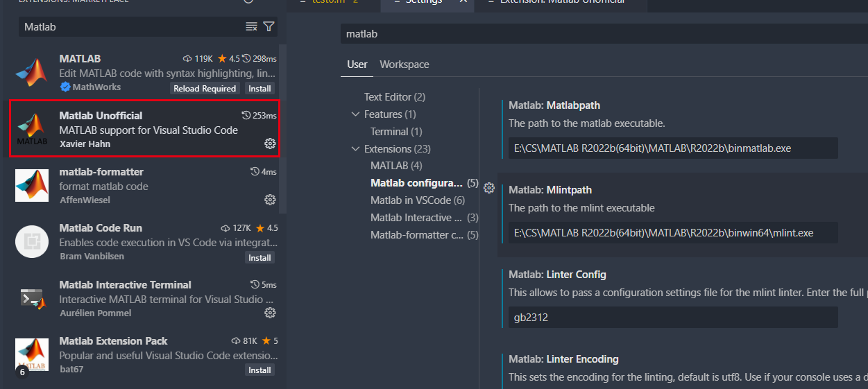The image size is (868, 389).
Task: Click the '119K' download count
Action: 198,59
